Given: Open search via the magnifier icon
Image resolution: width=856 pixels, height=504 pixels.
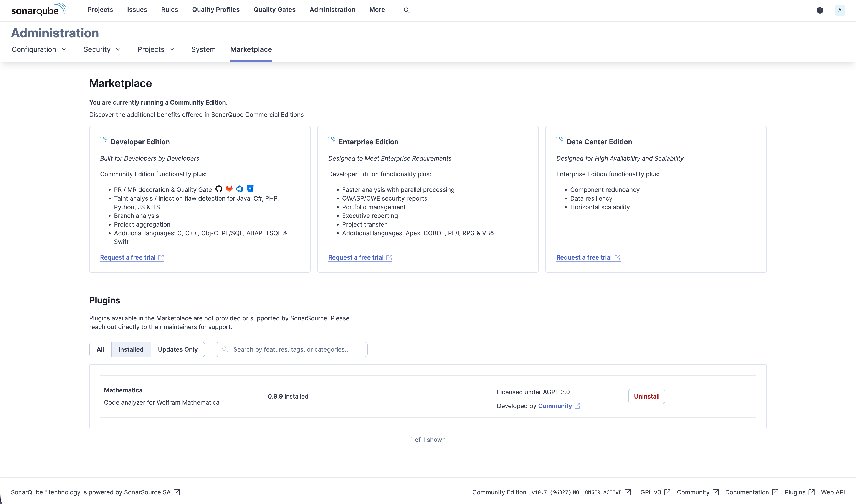Looking at the screenshot, I should click(407, 10).
